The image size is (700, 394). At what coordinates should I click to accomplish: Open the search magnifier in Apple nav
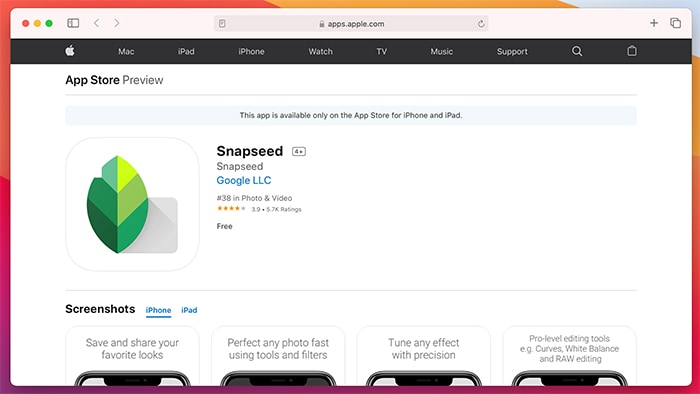(x=577, y=51)
